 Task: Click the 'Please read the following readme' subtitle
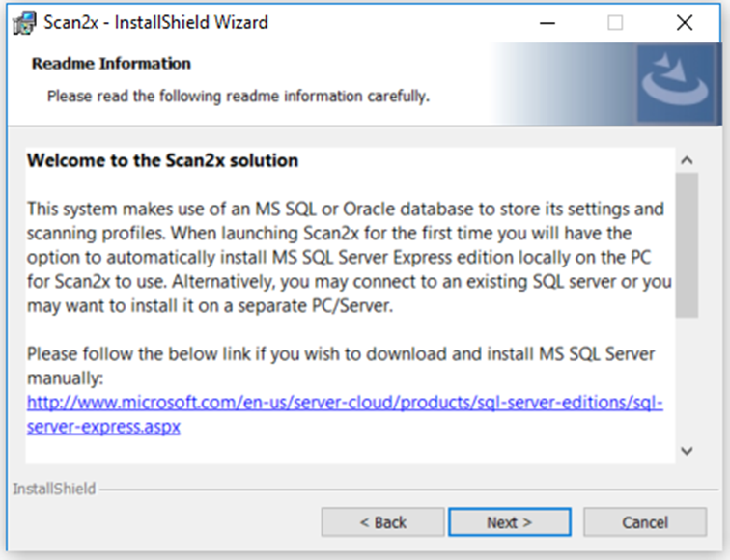point(239,97)
